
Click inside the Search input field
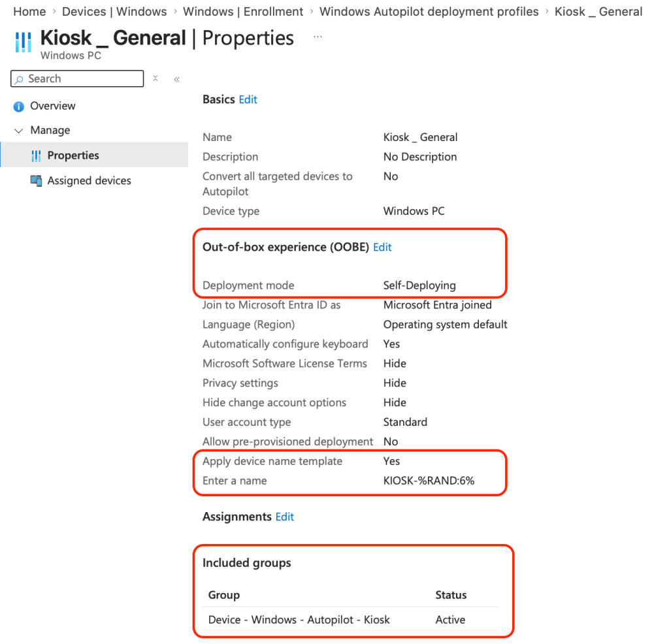(x=82, y=79)
